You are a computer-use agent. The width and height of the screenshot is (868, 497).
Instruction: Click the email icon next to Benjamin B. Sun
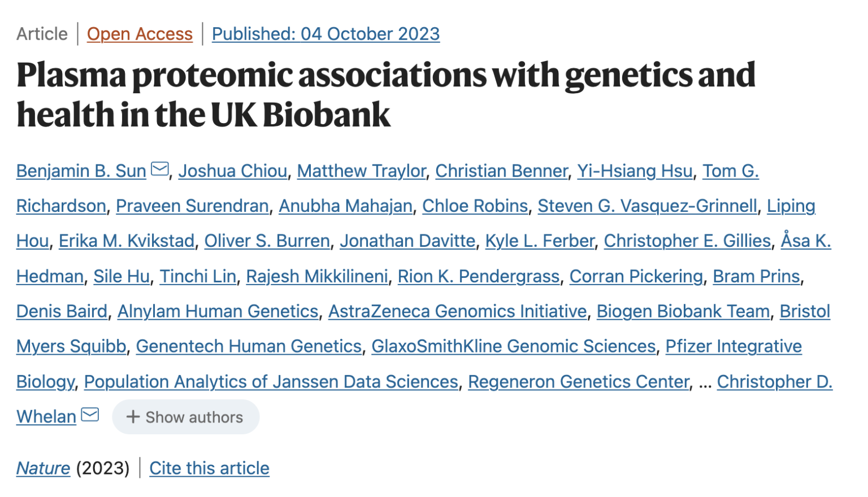click(x=160, y=167)
